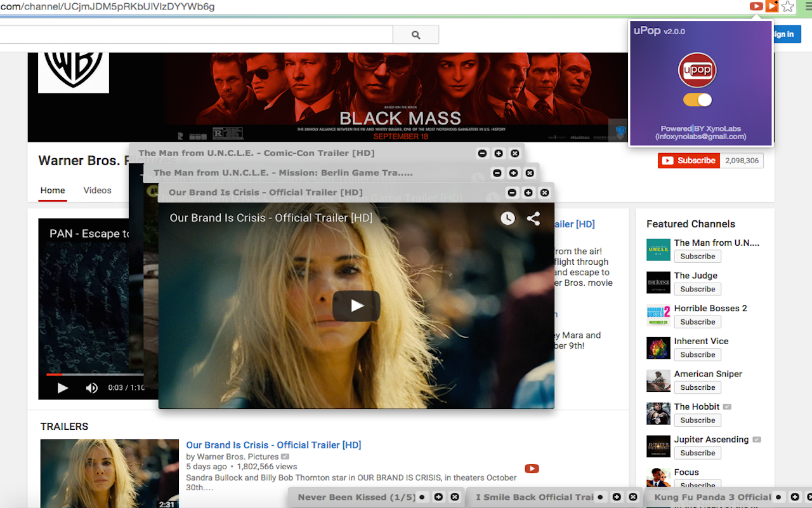
Task: Open Horrible Bosses 2 featured channel
Action: [710, 309]
